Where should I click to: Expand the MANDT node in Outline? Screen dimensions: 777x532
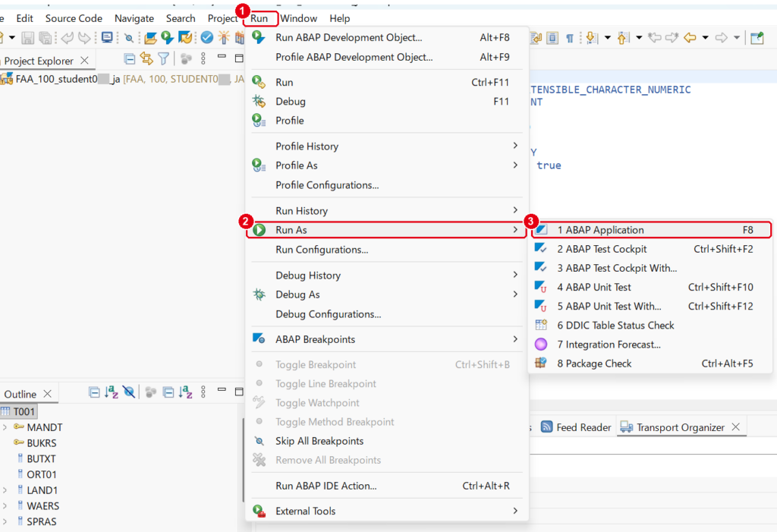tap(5, 427)
